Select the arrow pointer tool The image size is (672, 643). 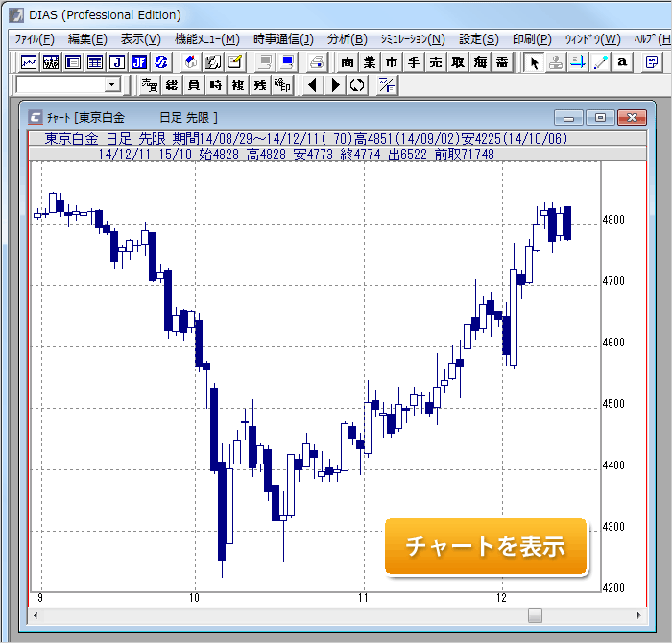536,62
